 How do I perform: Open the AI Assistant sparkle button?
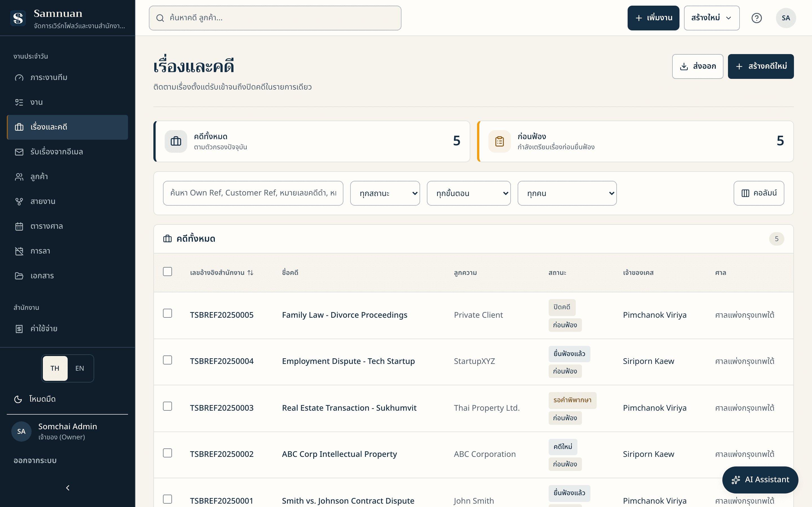pyautogui.click(x=760, y=479)
